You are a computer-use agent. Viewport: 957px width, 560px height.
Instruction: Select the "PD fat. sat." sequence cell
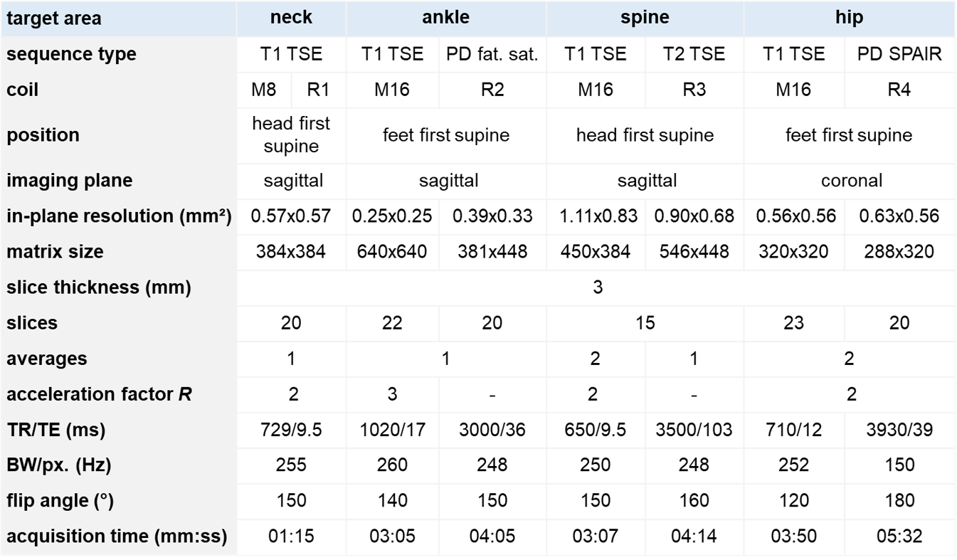click(492, 54)
